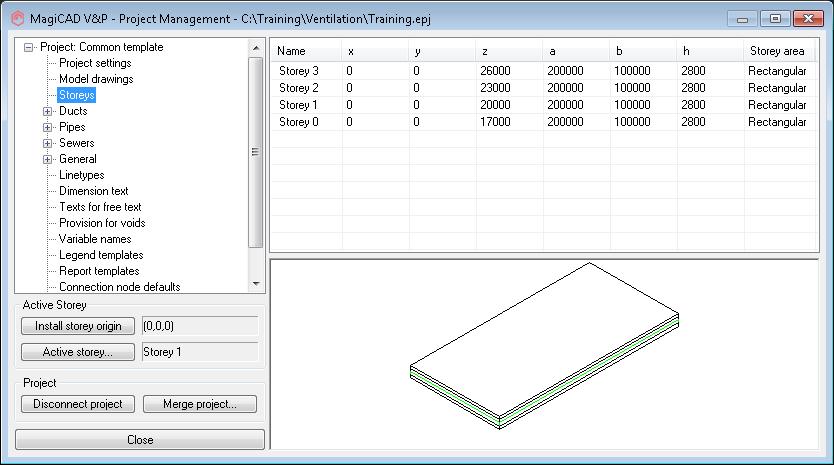
Task: Click the Close button at bottom
Action: tap(140, 439)
